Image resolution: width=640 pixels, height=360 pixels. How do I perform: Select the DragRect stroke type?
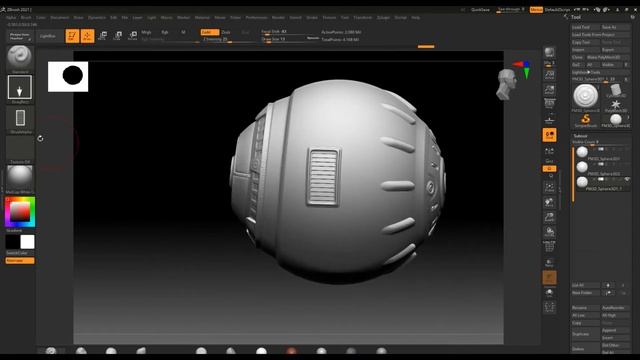(x=19, y=87)
